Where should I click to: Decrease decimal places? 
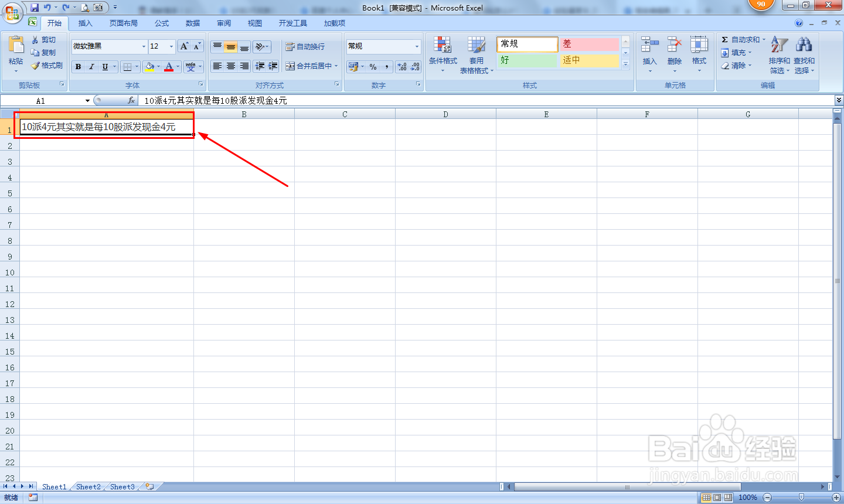(x=416, y=67)
